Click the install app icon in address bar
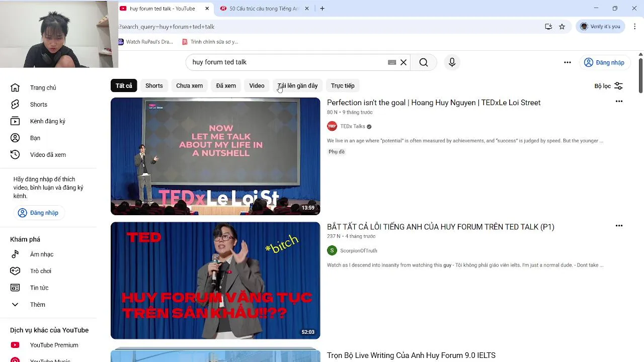The width and height of the screenshot is (644, 362). tap(548, 27)
